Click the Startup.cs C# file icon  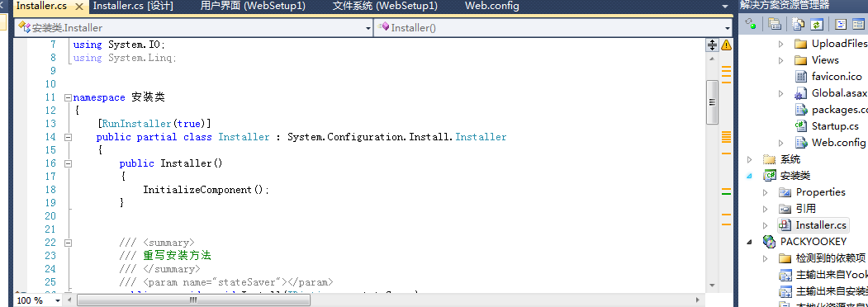click(x=800, y=126)
